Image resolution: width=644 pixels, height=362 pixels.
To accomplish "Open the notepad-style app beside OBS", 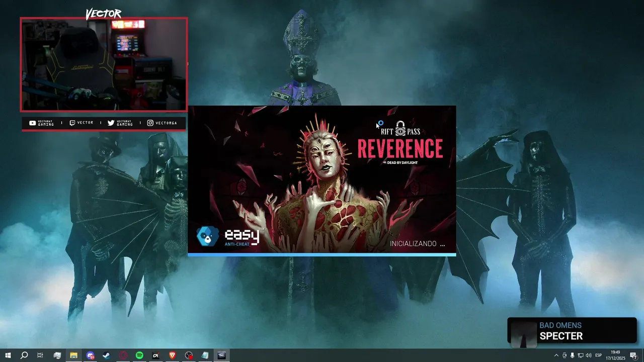I will click(205, 355).
